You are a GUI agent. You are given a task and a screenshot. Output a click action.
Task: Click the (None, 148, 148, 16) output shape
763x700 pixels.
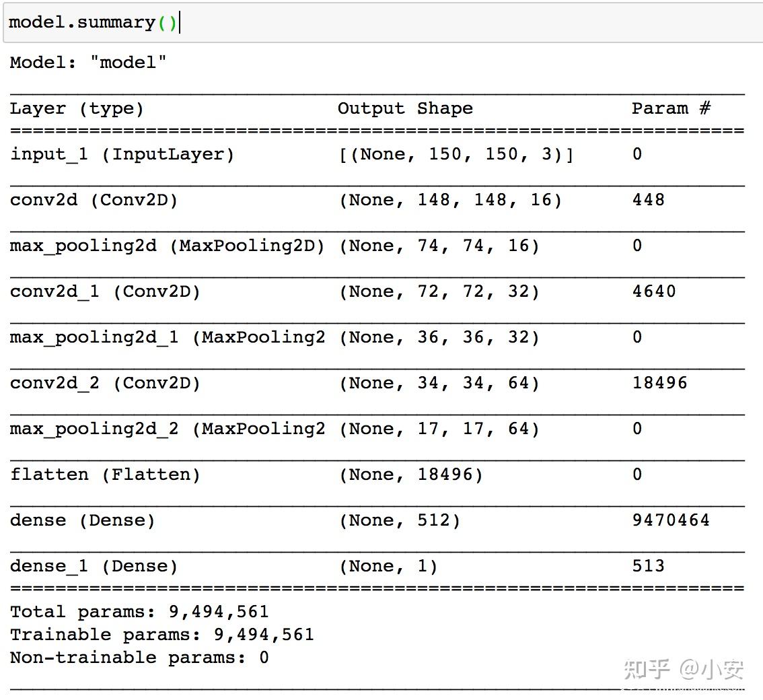click(x=450, y=201)
